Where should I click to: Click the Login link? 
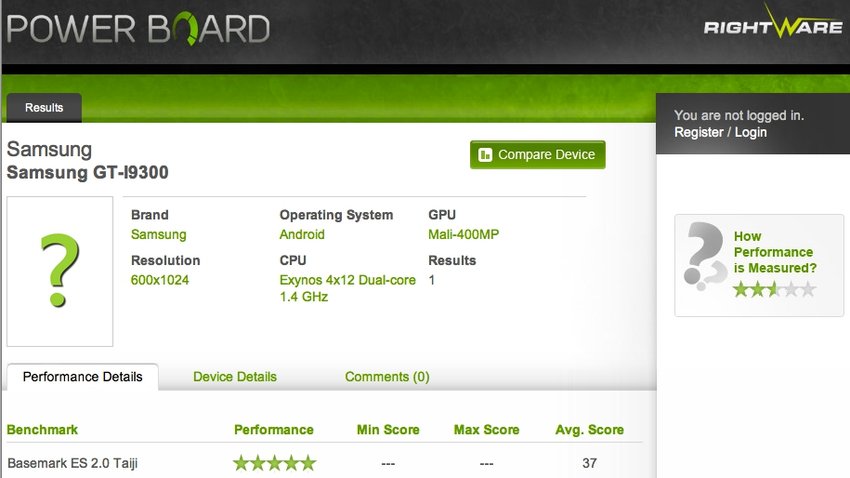751,132
